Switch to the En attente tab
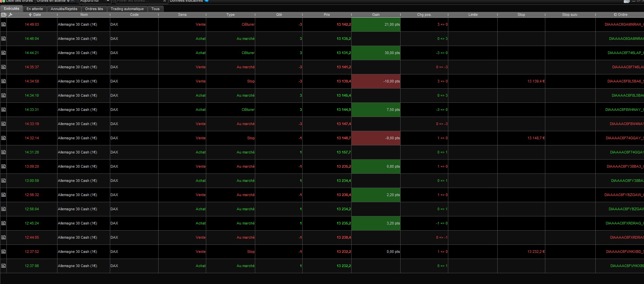The width and height of the screenshot is (644, 284). coord(35,9)
